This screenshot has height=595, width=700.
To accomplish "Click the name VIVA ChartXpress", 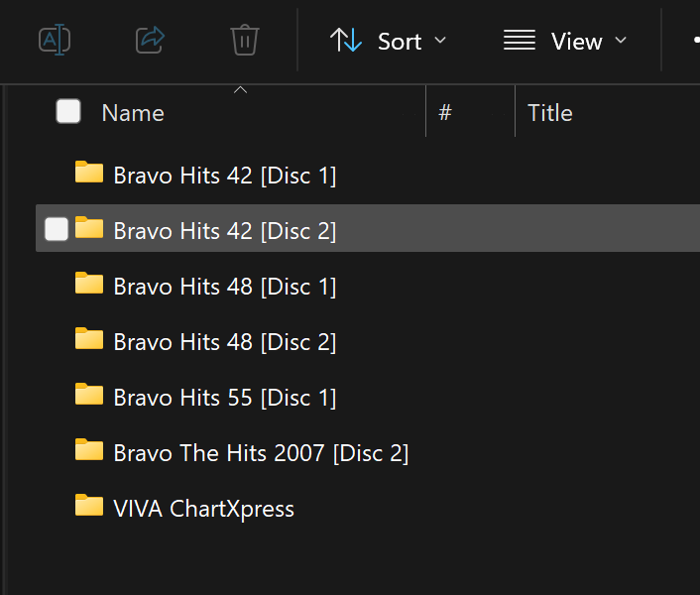I will [203, 509].
